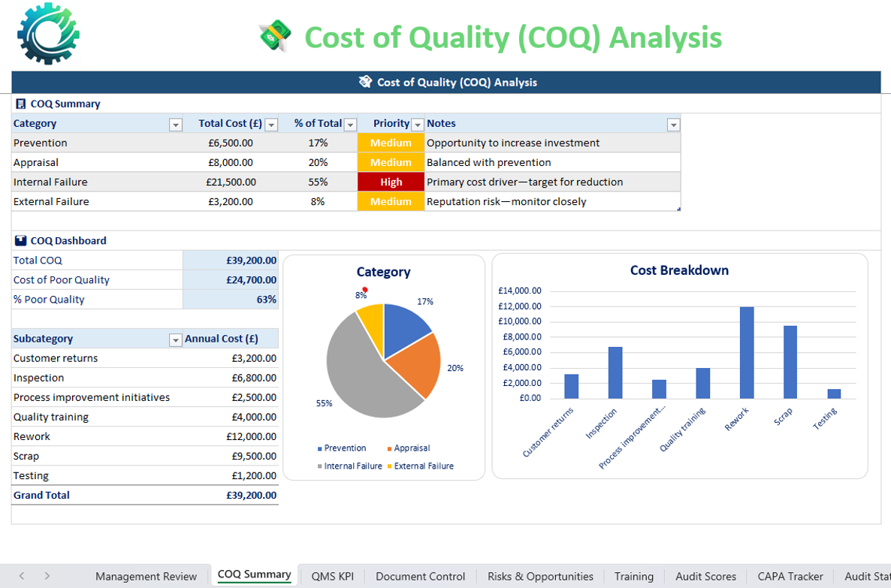
Task: Click the COQ Dashboard section icon
Action: pyautogui.click(x=20, y=240)
